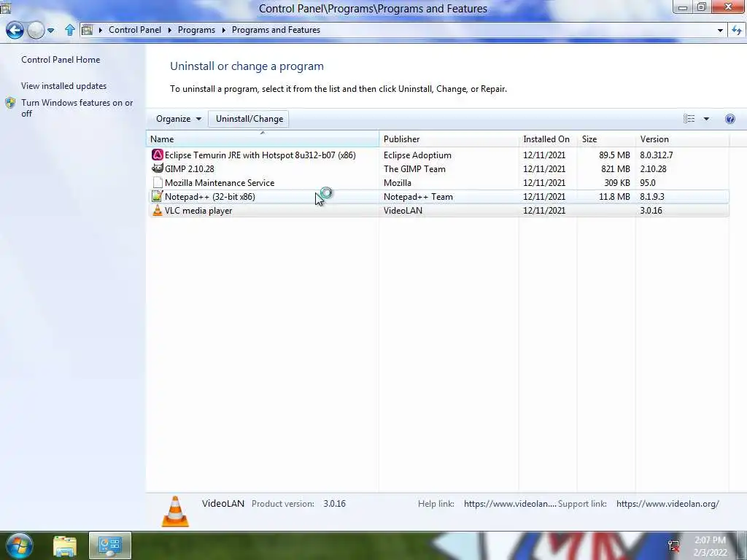Open the More view options dropdown arrow
Image resolution: width=747 pixels, height=560 pixels.
click(x=706, y=119)
